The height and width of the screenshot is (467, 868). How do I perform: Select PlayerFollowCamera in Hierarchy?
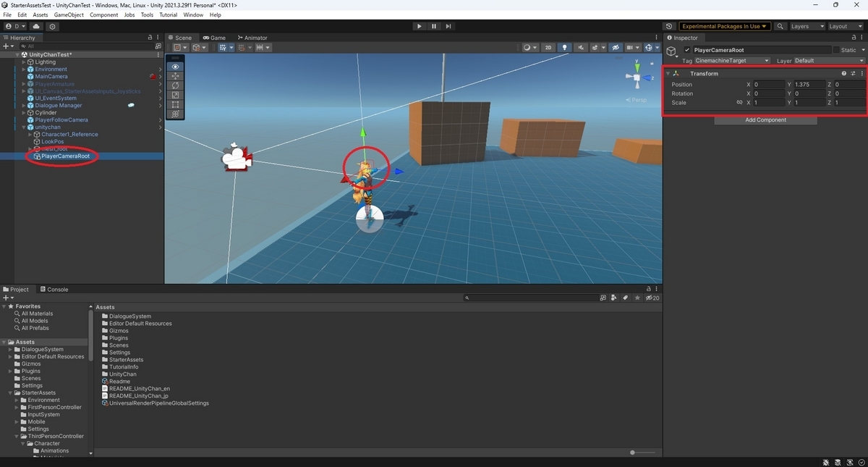tap(61, 120)
